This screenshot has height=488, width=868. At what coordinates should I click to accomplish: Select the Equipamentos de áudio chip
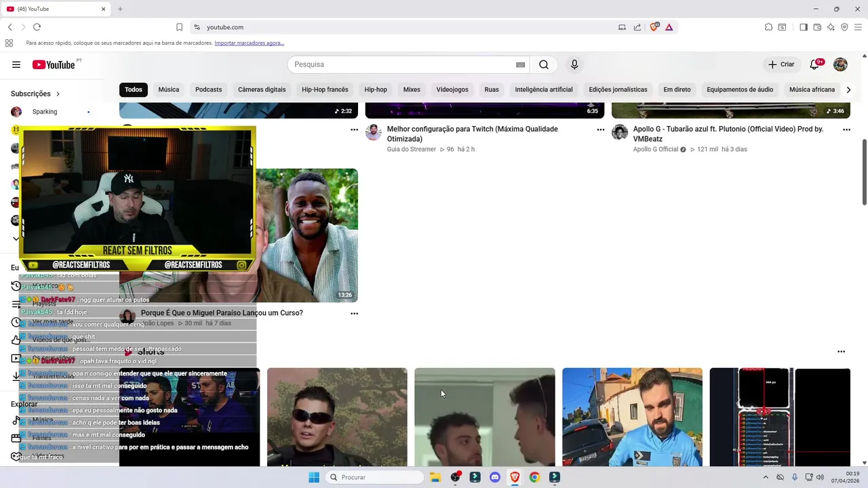pos(740,89)
